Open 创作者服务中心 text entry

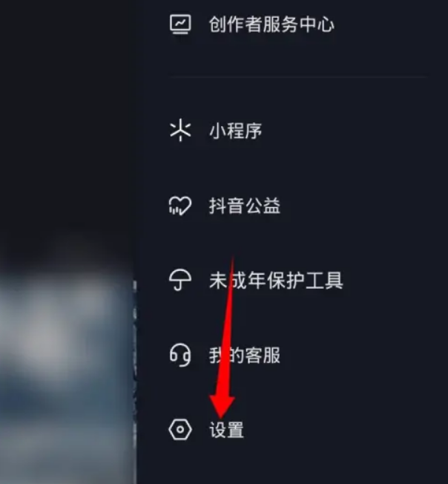tap(271, 24)
